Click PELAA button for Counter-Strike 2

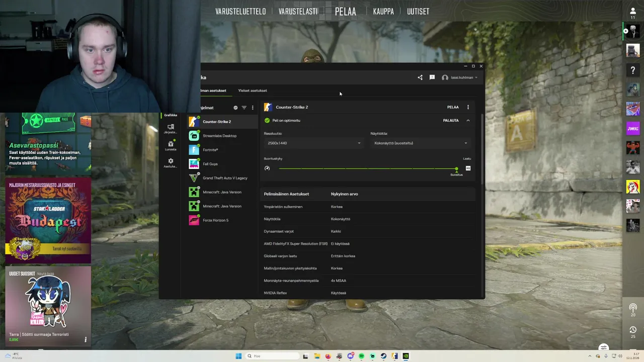[x=453, y=107]
